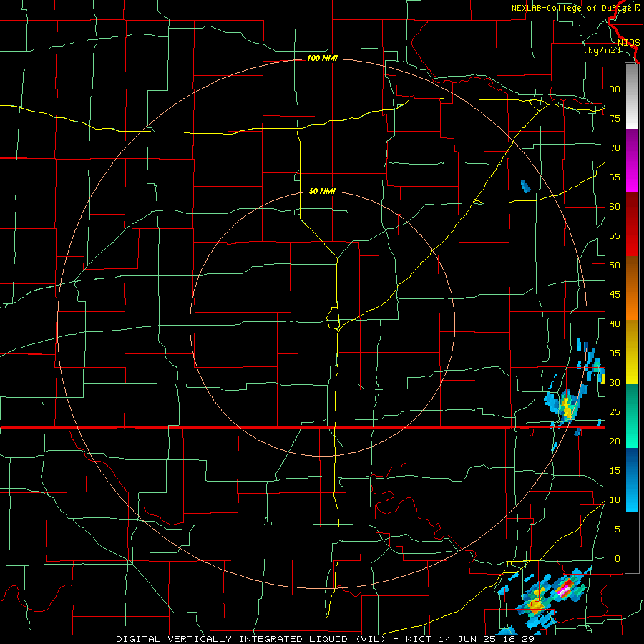
Task: Click the 15 value on the scale
Action: click(x=615, y=471)
